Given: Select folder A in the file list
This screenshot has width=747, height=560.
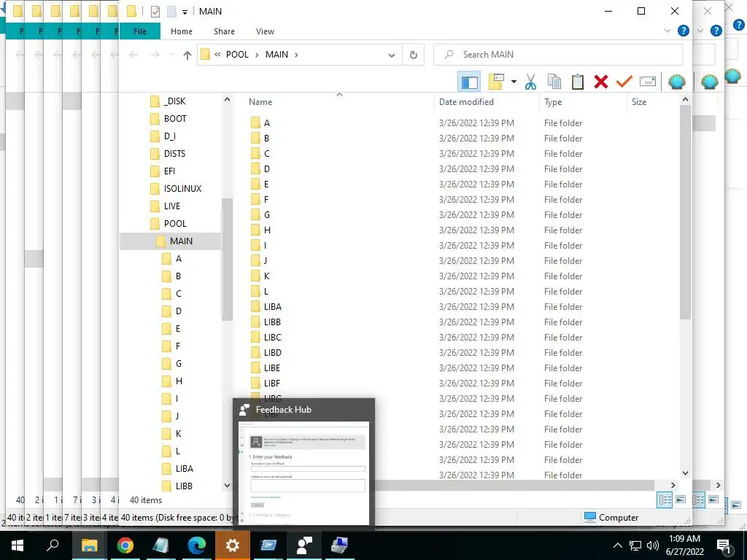Looking at the screenshot, I should [267, 123].
